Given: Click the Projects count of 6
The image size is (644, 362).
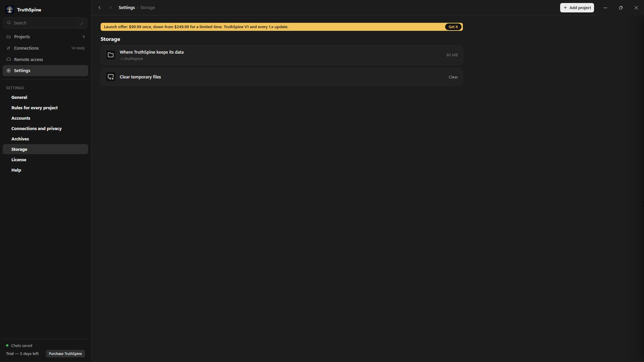Looking at the screenshot, I should [x=84, y=37].
